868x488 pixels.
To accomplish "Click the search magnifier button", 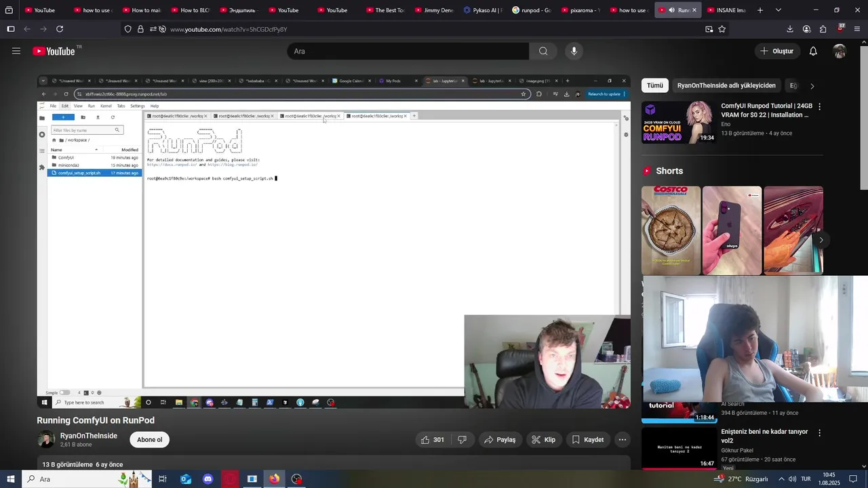I will 543,51.
